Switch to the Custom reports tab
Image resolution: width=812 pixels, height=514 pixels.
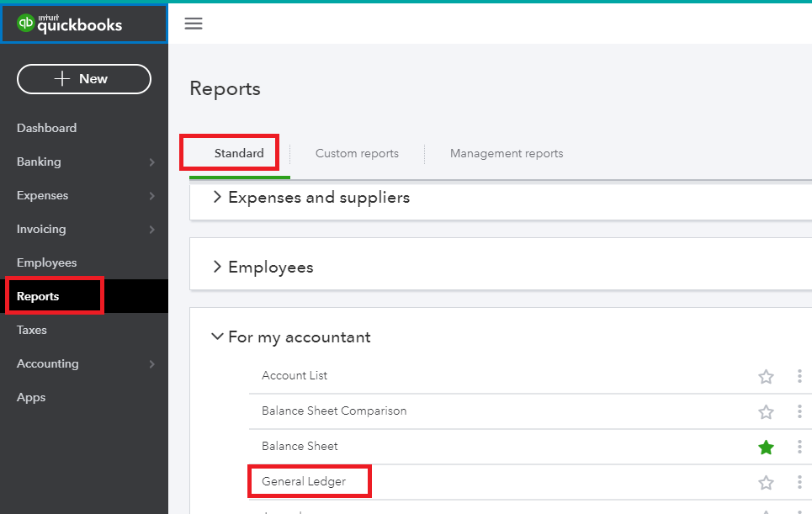coord(357,153)
